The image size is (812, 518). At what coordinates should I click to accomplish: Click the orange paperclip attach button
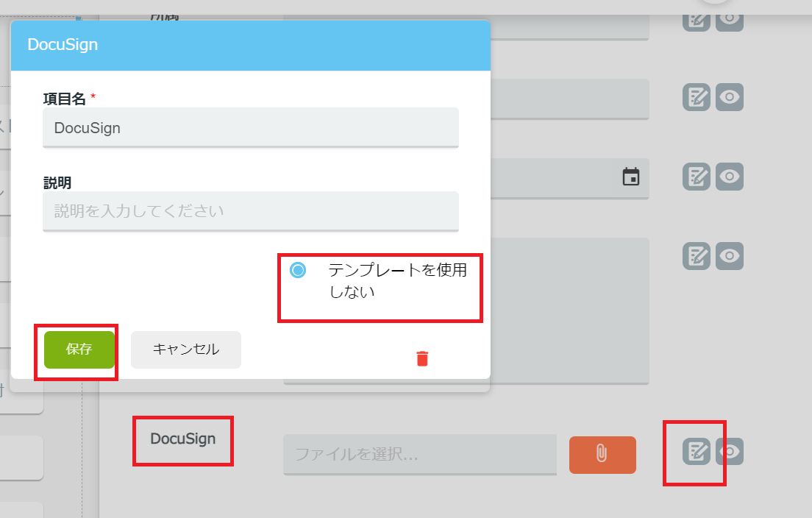[x=602, y=454]
